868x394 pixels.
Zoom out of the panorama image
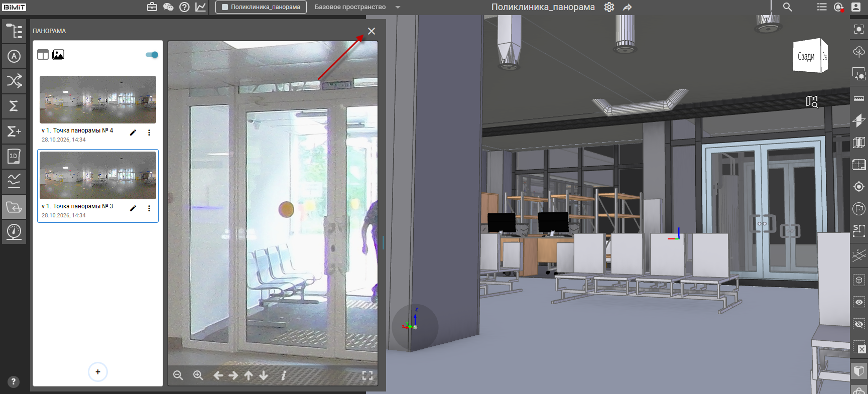[x=178, y=375]
